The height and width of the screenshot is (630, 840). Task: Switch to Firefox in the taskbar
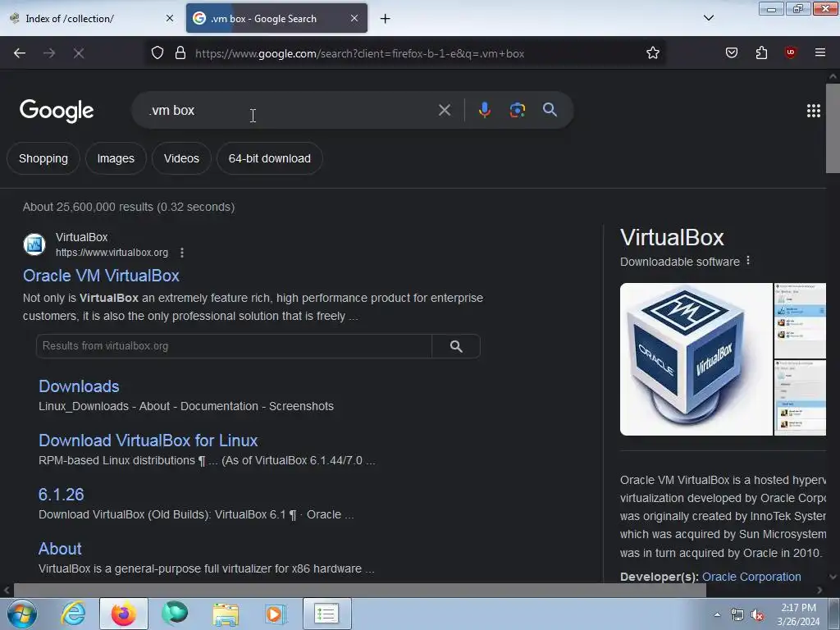(x=123, y=614)
